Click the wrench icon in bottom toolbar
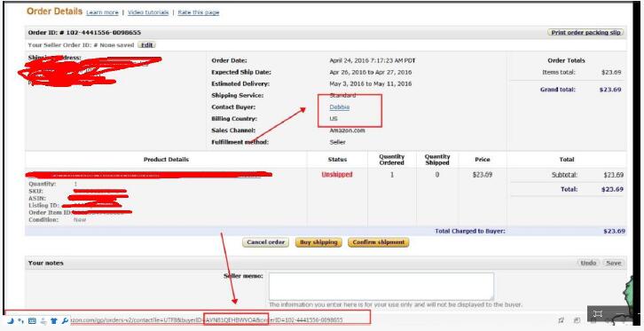This screenshot has width=644, height=331. (x=65, y=320)
